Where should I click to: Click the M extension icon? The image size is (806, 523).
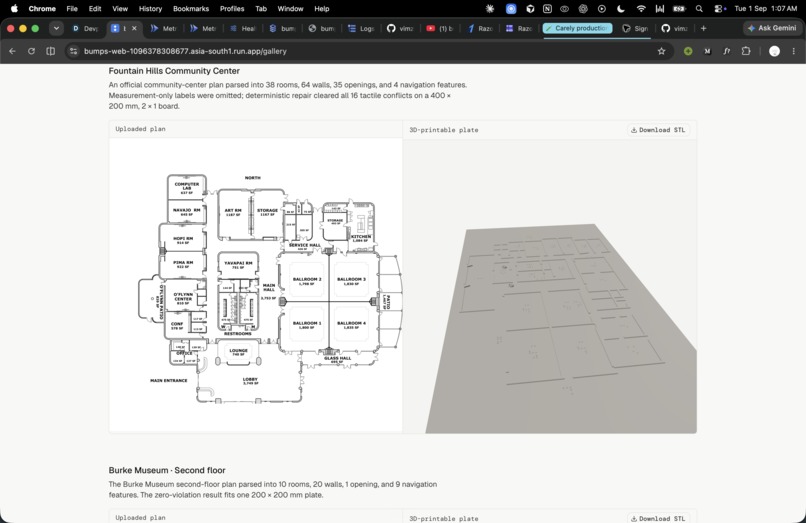pos(707,51)
